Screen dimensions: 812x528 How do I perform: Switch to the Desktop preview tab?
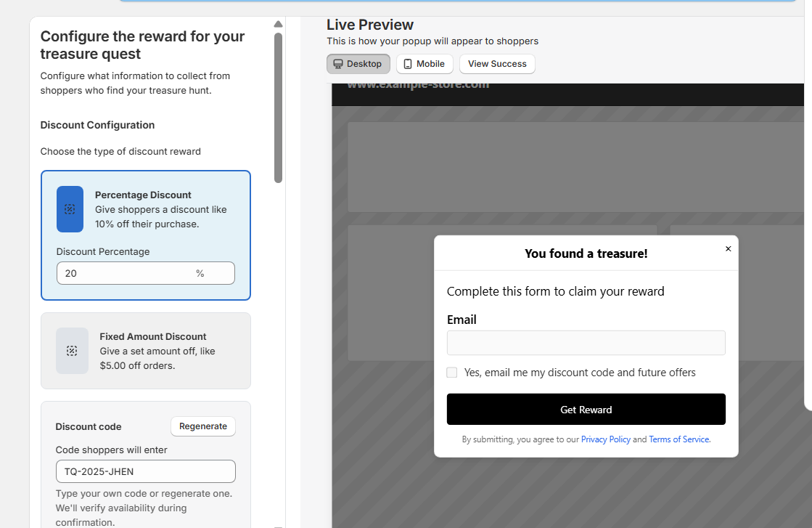coord(358,63)
